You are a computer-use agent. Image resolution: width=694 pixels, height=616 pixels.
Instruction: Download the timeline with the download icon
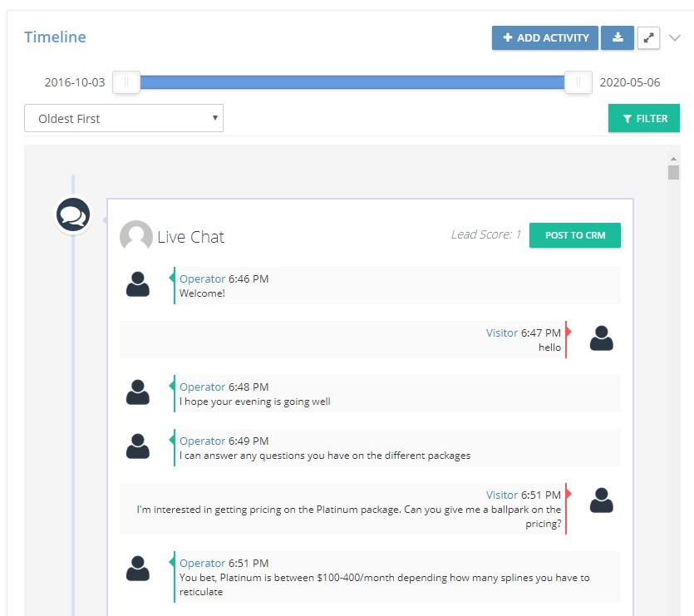coord(618,37)
